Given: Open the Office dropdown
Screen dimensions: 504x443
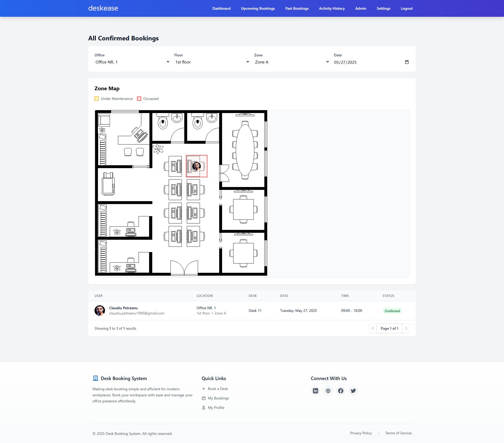Looking at the screenshot, I should [132, 62].
